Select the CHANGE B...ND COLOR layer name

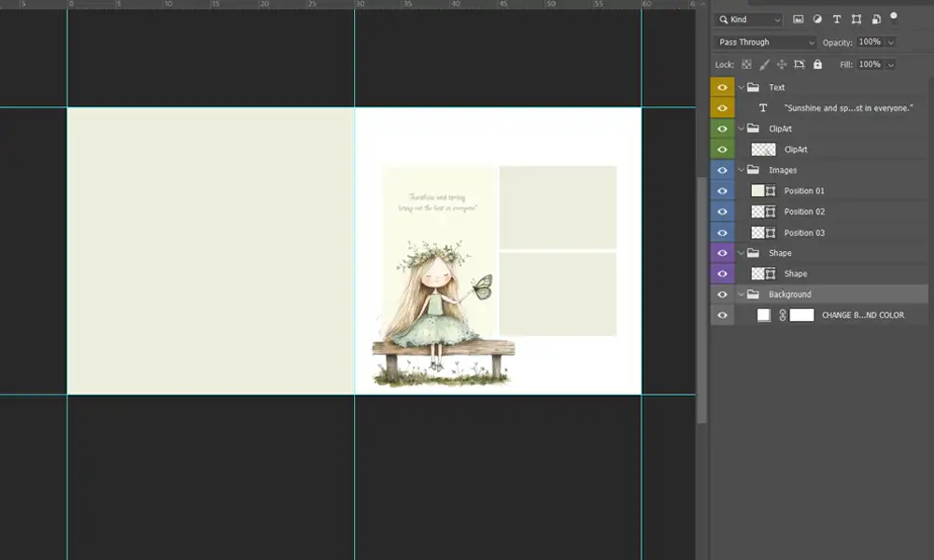(863, 315)
